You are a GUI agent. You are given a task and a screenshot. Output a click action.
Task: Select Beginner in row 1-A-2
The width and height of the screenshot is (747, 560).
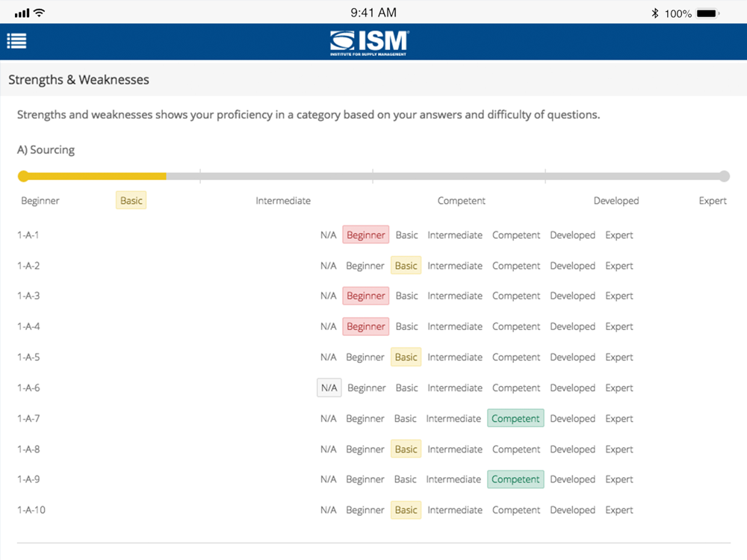click(x=365, y=265)
